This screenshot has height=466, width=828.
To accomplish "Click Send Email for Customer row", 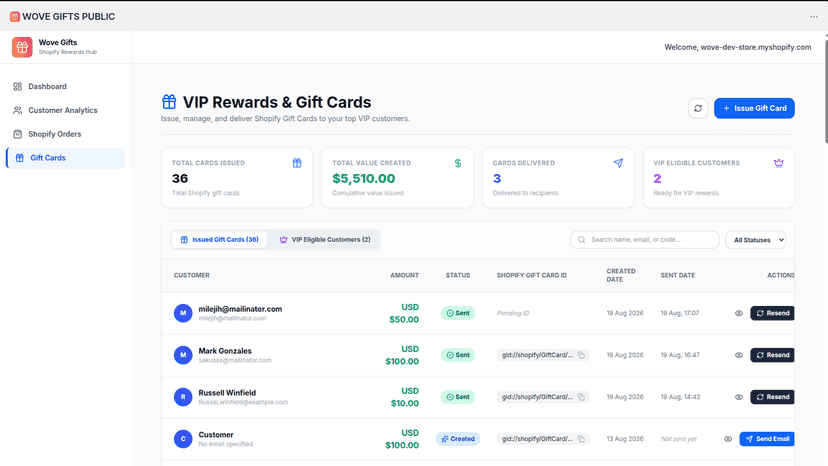I will pyautogui.click(x=767, y=439).
